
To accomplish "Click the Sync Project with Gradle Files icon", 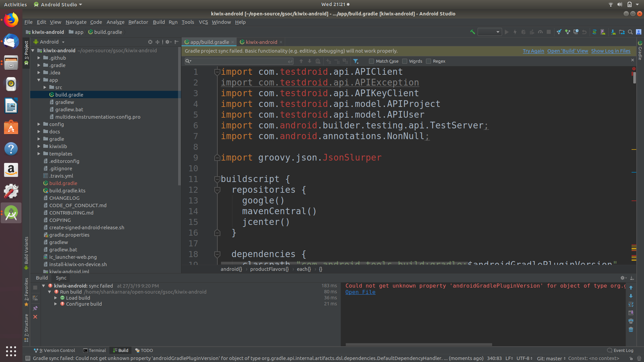I will 594,32.
